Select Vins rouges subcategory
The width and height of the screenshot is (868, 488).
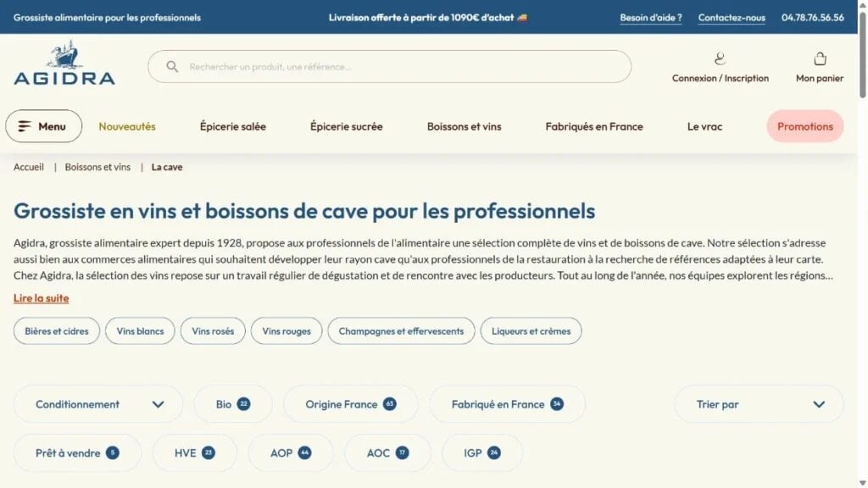[x=287, y=331]
